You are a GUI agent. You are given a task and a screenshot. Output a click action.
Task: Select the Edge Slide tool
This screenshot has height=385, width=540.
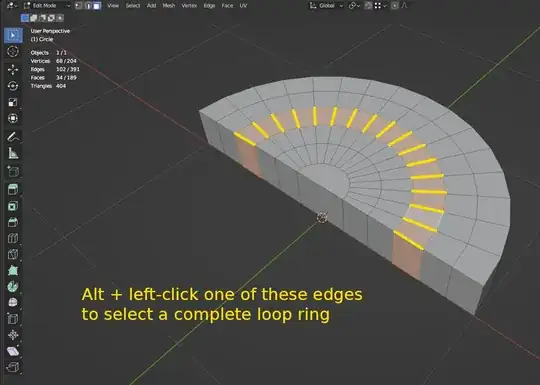[x=13, y=319]
